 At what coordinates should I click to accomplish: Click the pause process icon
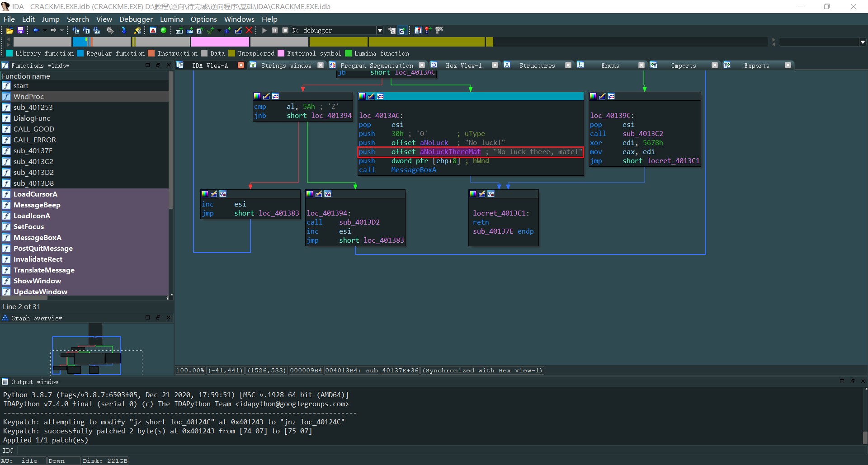pos(275,30)
